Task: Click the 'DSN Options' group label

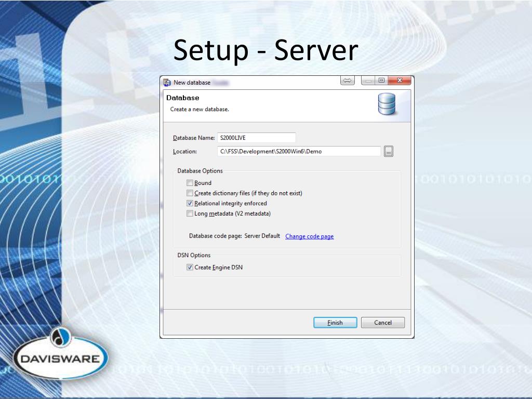Action: (194, 255)
